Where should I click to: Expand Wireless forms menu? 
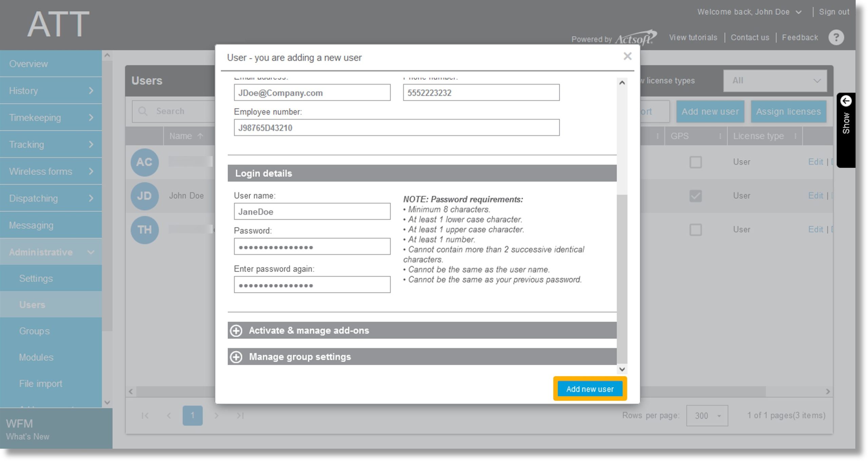(51, 171)
